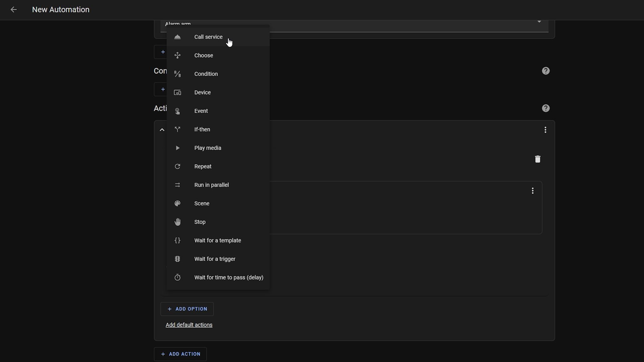The height and width of the screenshot is (362, 644).
Task: Navigate back from New Automation
Action: coord(13,9)
